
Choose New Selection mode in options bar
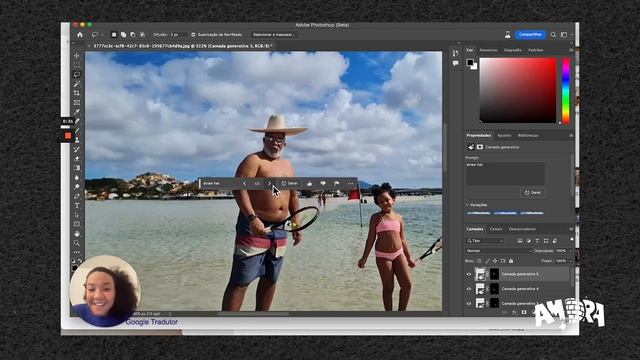pyautogui.click(x=114, y=35)
